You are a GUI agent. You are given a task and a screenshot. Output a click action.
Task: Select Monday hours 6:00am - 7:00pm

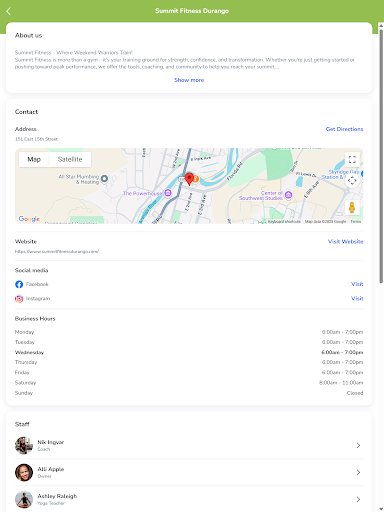click(342, 332)
